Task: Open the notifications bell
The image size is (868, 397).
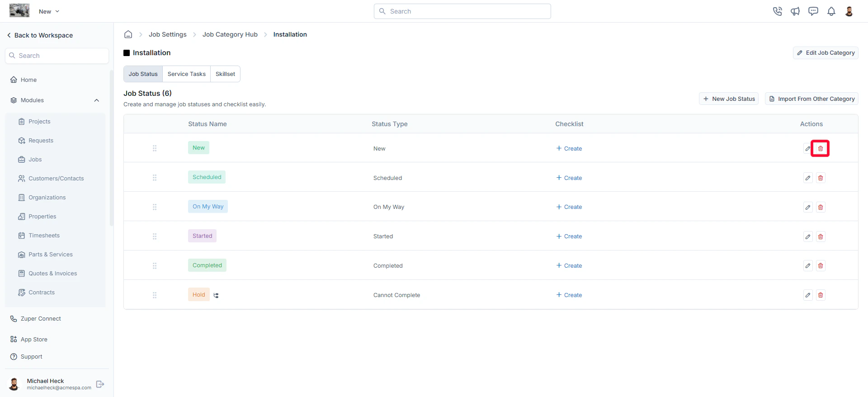Action: pyautogui.click(x=831, y=11)
